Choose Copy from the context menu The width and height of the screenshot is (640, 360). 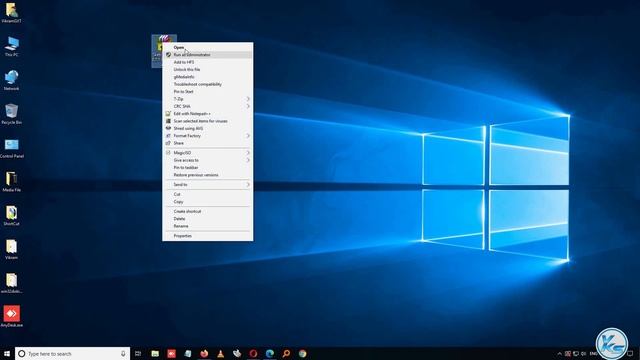coord(208,202)
